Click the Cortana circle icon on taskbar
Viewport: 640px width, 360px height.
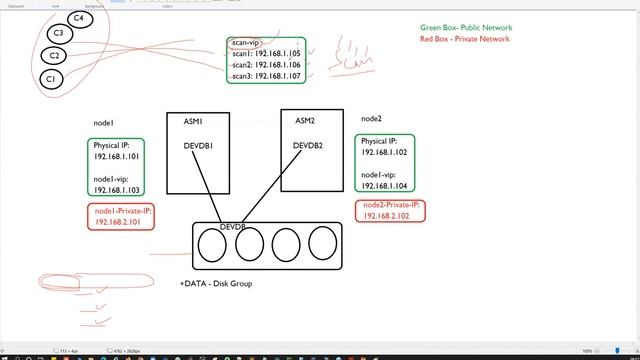click(29, 358)
